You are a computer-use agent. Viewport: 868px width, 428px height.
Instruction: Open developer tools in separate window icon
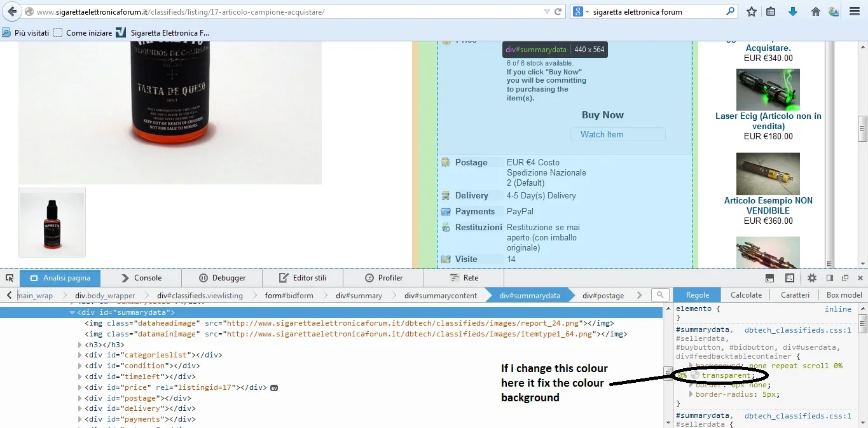845,278
